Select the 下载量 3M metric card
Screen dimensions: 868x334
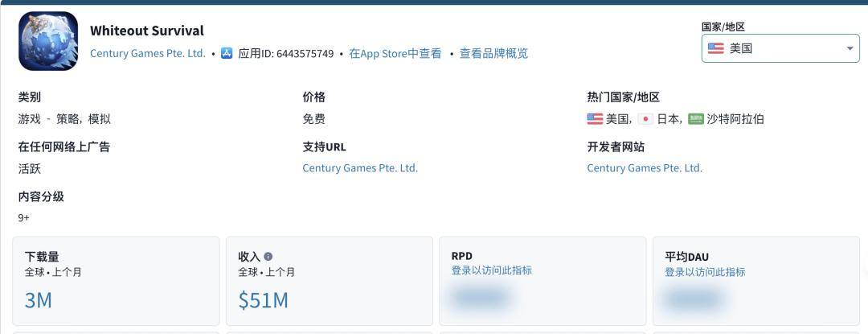[x=116, y=281]
